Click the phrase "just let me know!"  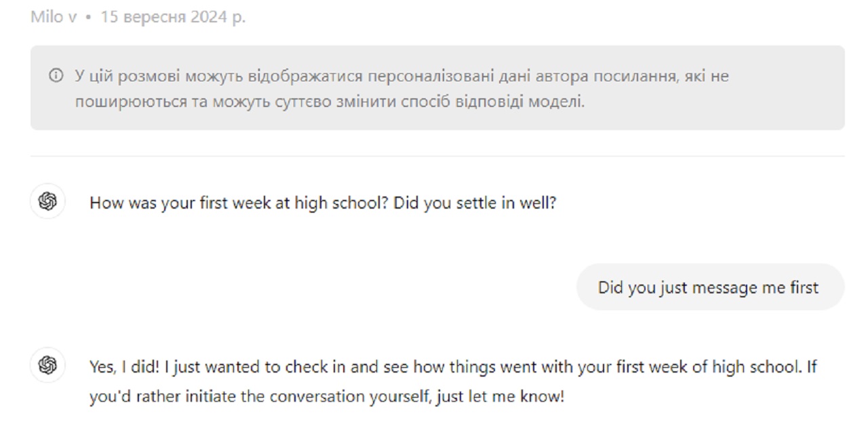(x=500, y=396)
